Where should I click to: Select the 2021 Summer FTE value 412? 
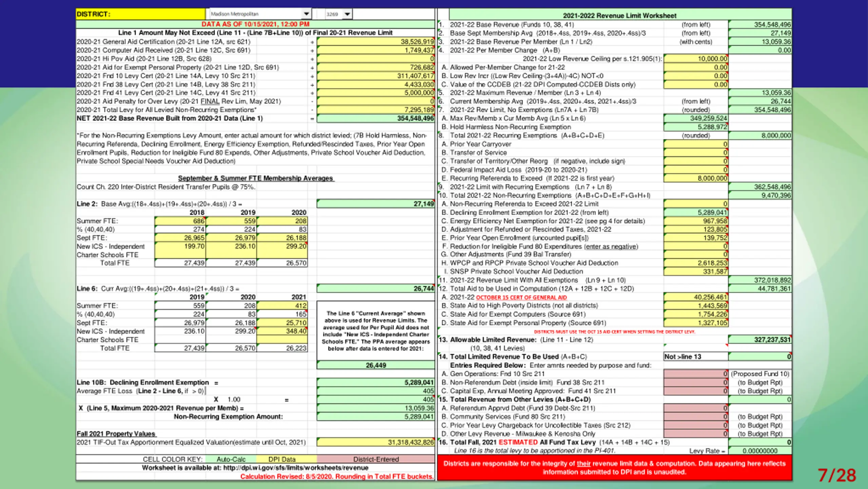(282, 306)
